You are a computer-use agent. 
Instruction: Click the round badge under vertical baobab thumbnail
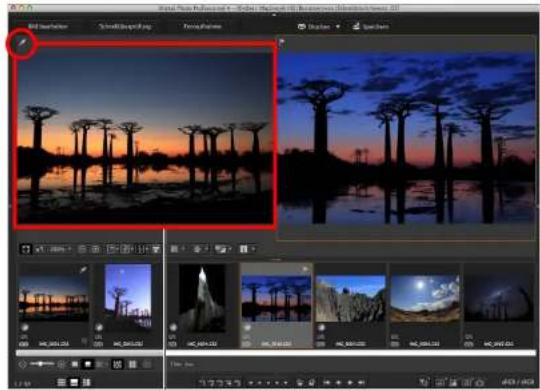tap(98, 328)
